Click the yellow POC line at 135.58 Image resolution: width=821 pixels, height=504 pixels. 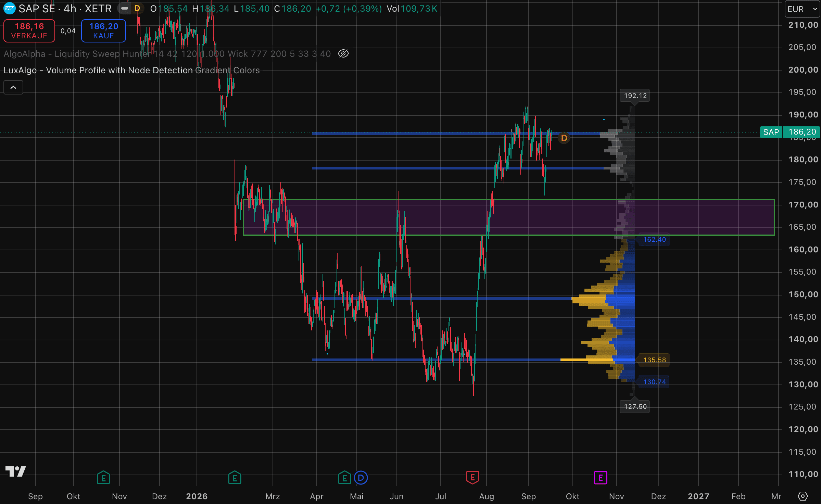click(x=586, y=360)
